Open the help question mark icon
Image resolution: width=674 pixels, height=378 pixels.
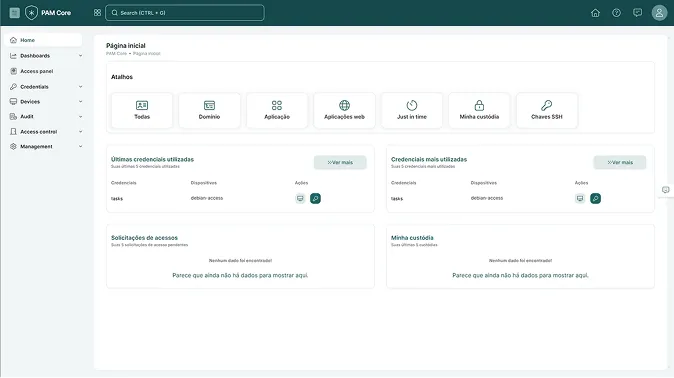click(616, 13)
